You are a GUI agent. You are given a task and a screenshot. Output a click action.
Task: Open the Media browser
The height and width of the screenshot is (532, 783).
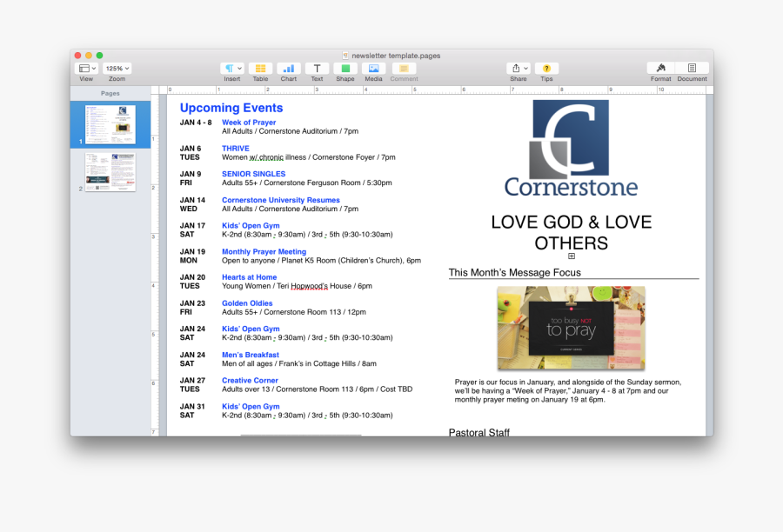pyautogui.click(x=373, y=69)
